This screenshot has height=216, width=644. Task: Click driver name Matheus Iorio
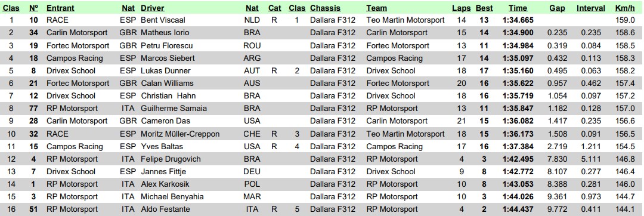[166, 33]
